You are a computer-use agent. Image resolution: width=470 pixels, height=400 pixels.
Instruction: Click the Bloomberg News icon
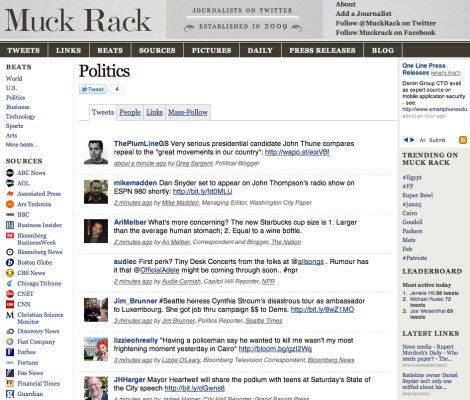pos(10,252)
